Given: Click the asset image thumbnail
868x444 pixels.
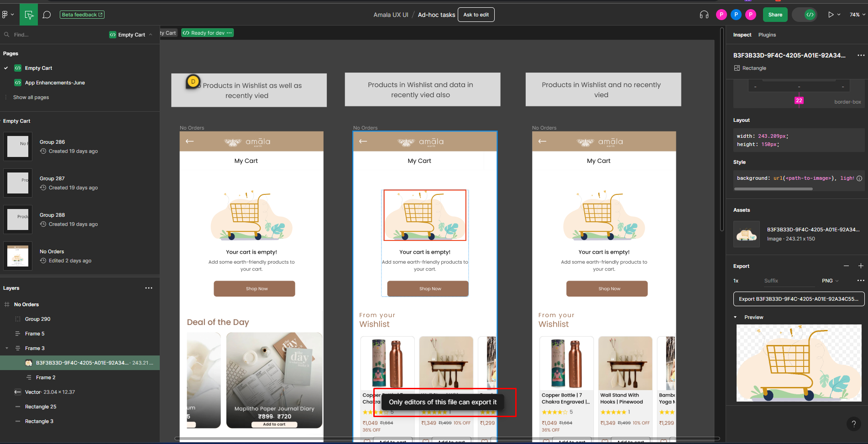Looking at the screenshot, I should coord(747,234).
